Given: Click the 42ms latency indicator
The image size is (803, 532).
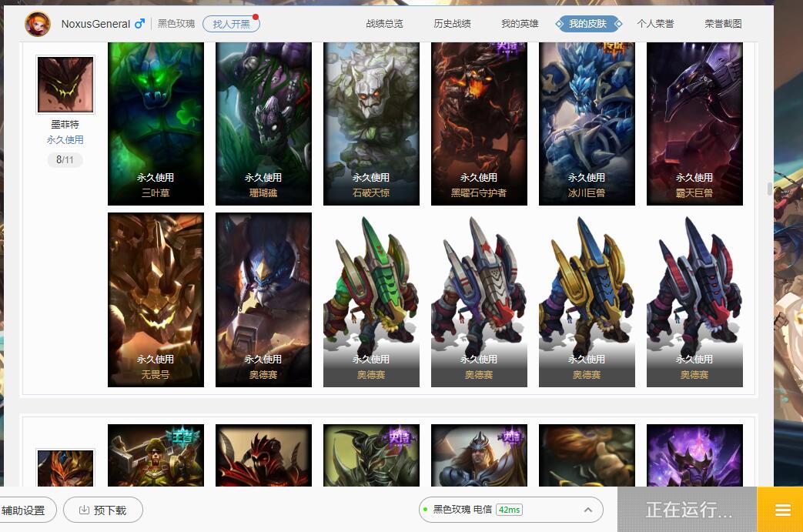Looking at the screenshot, I should click(x=509, y=510).
